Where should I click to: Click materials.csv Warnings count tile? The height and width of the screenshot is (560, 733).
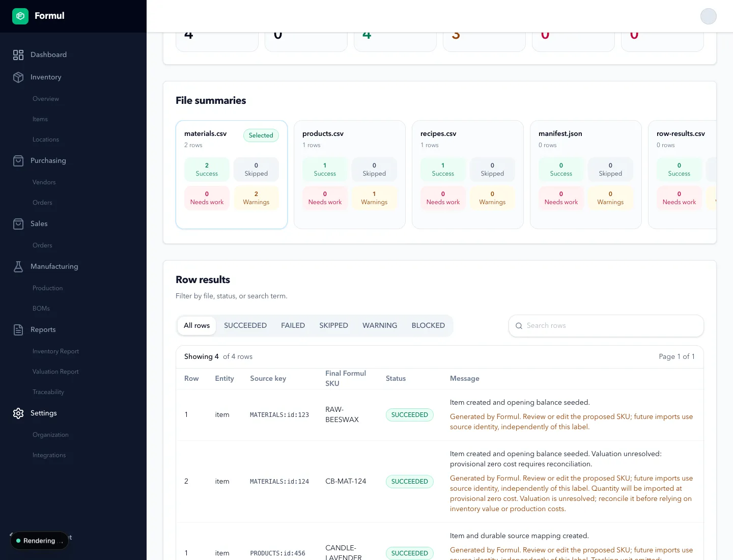tap(256, 198)
